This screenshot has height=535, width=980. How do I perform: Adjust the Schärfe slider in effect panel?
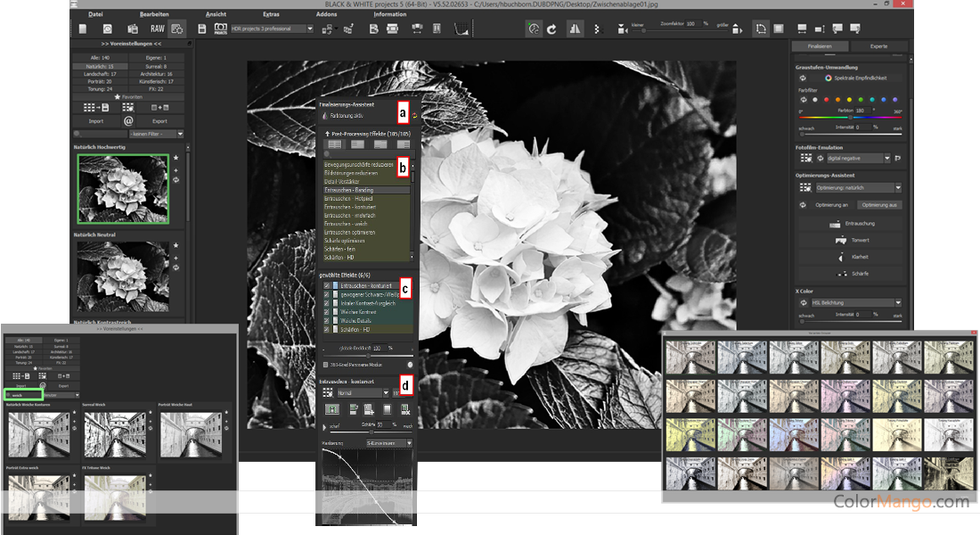tap(372, 432)
